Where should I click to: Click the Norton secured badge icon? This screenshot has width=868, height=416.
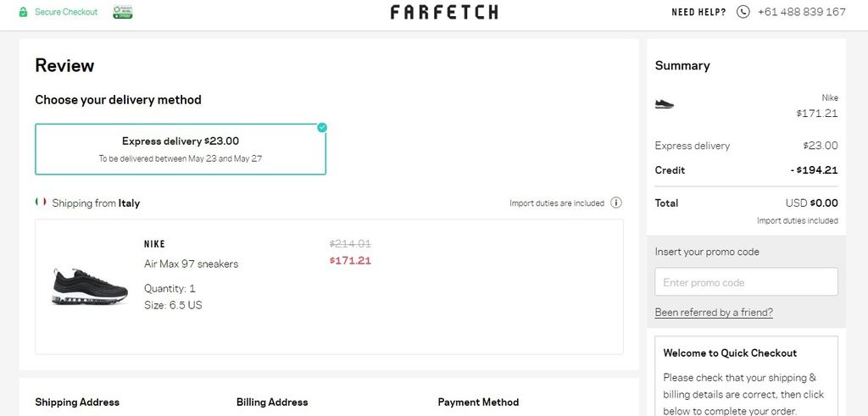(x=123, y=12)
